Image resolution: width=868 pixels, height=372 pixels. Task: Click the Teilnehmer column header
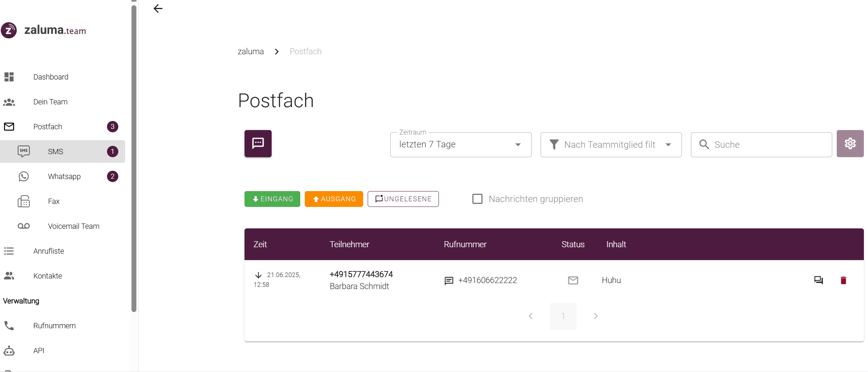click(x=349, y=245)
